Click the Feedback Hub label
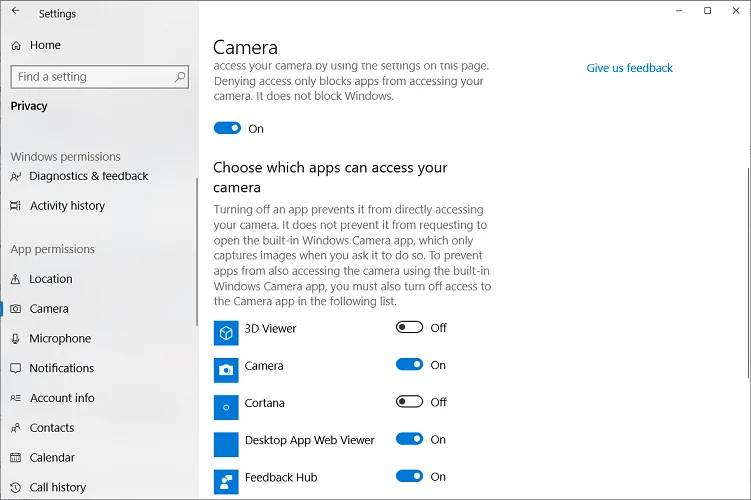 [281, 477]
